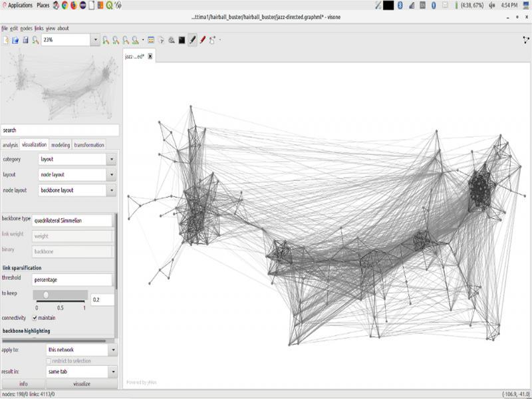Expand the node layout dropdown

tap(111, 190)
